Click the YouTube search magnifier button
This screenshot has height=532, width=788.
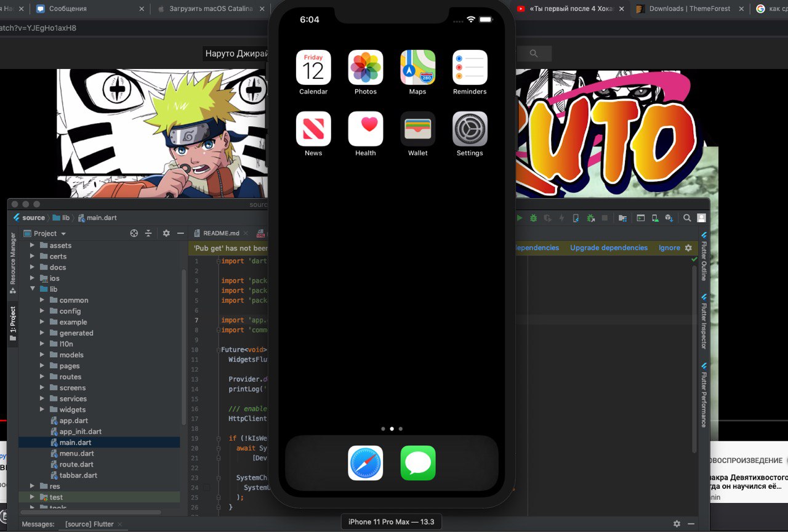[x=534, y=54]
